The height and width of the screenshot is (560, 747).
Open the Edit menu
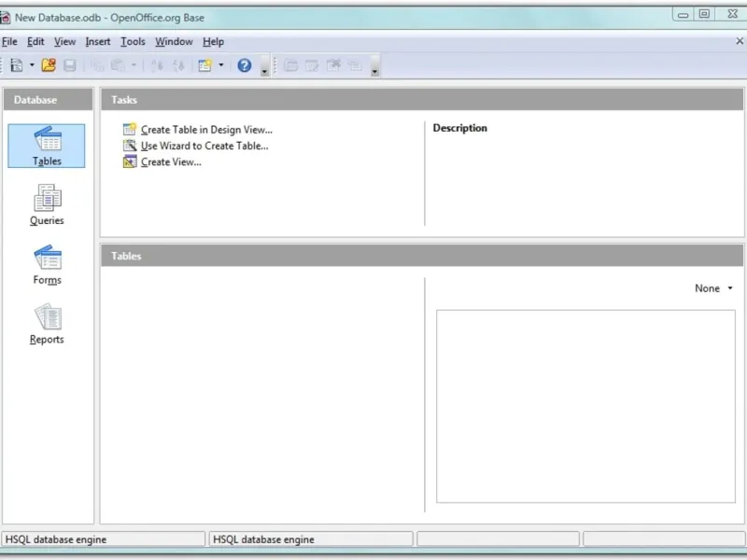(x=35, y=42)
